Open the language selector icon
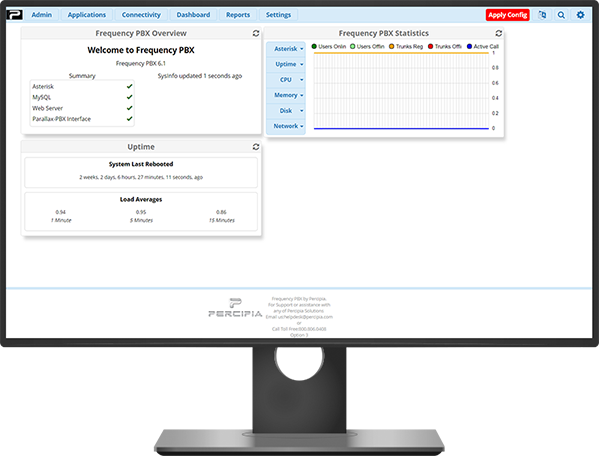 click(543, 15)
